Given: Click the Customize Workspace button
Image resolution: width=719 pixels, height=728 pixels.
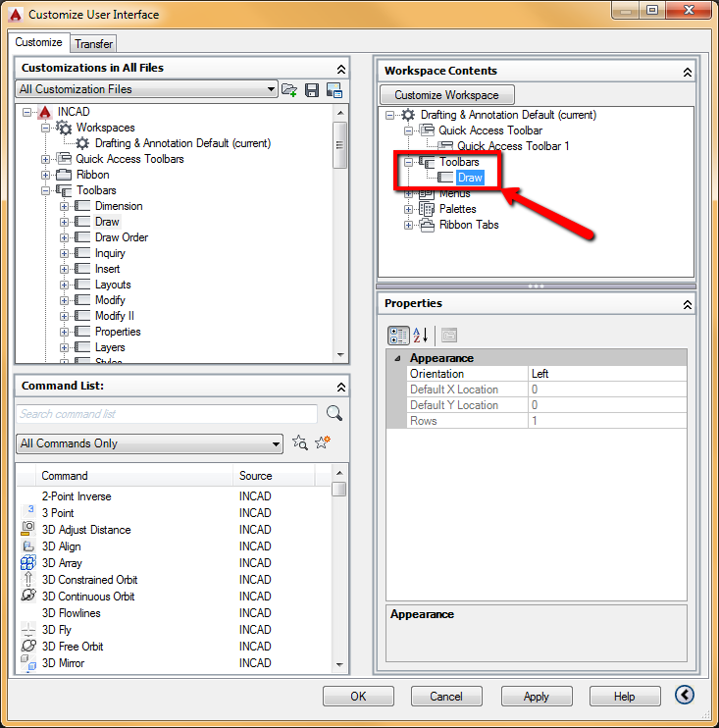Looking at the screenshot, I should pos(446,95).
